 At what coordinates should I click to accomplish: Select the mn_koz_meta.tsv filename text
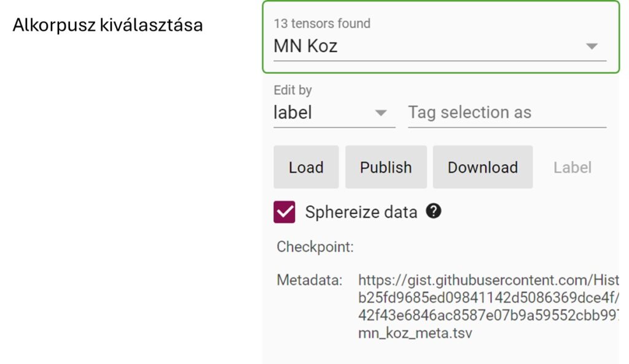[415, 333]
